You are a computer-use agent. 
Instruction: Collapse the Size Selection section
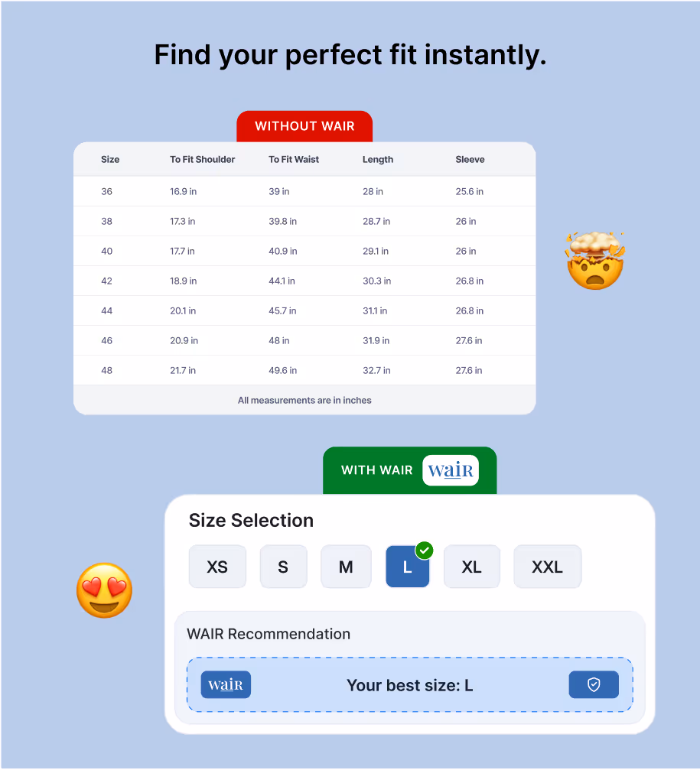point(251,520)
